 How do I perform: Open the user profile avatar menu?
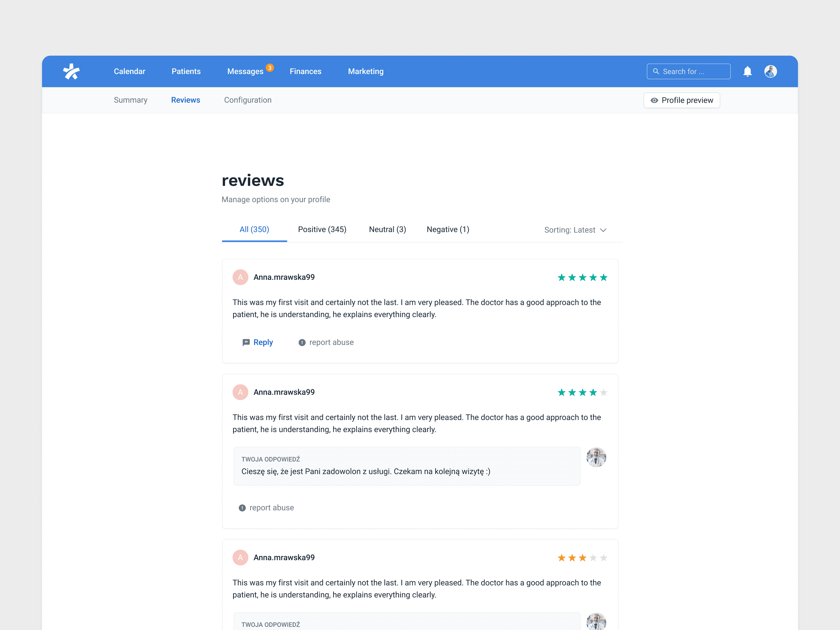(x=770, y=71)
